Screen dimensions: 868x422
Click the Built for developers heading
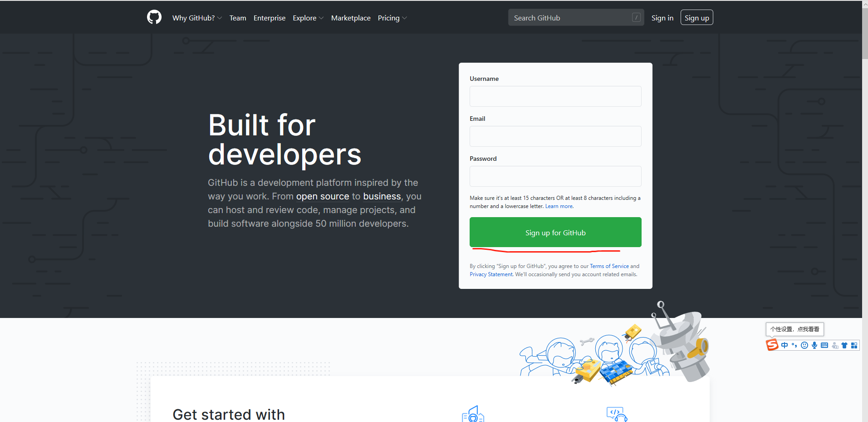(x=284, y=139)
